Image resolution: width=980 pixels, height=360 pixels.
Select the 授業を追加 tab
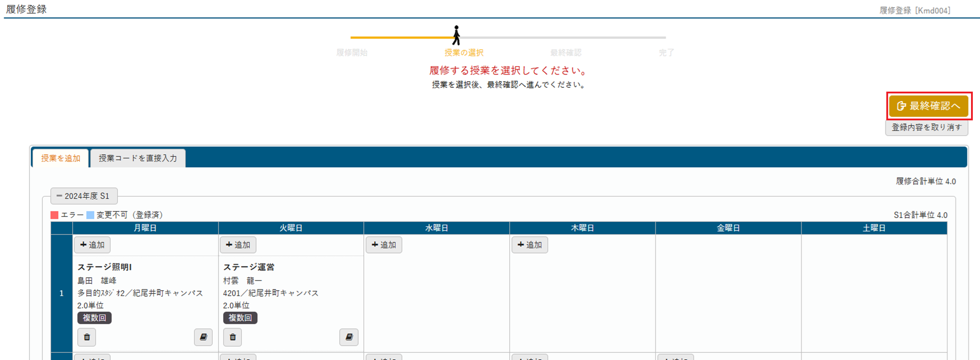tap(61, 158)
